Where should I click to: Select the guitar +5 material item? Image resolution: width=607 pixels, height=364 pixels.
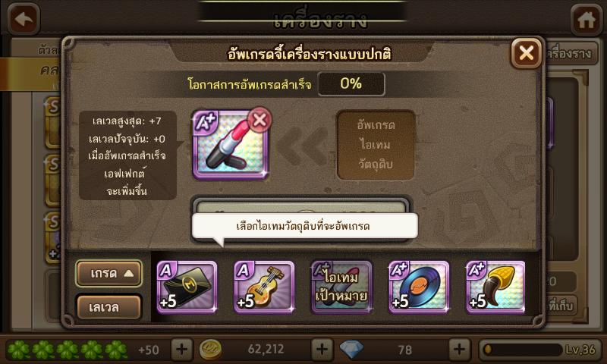tap(264, 287)
